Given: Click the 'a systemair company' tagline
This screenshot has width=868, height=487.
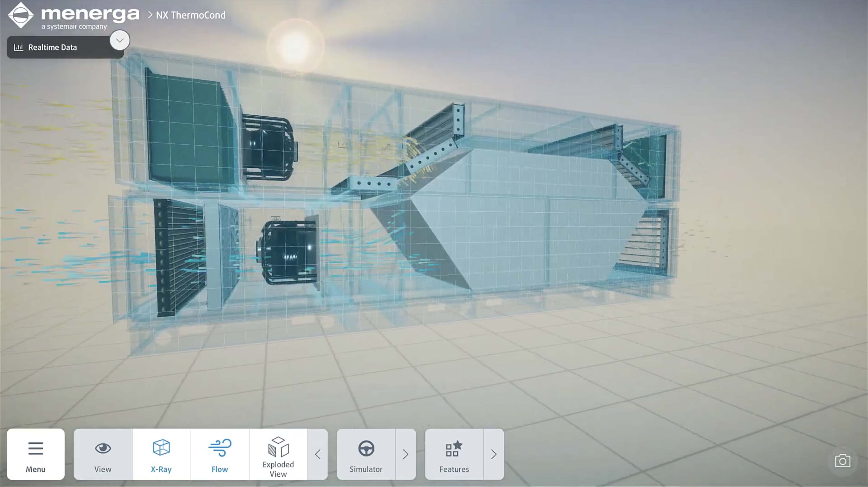Looking at the screenshot, I should click(x=74, y=27).
